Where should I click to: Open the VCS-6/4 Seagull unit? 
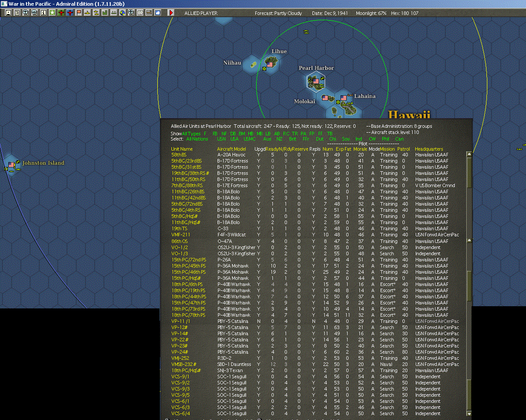181,413
